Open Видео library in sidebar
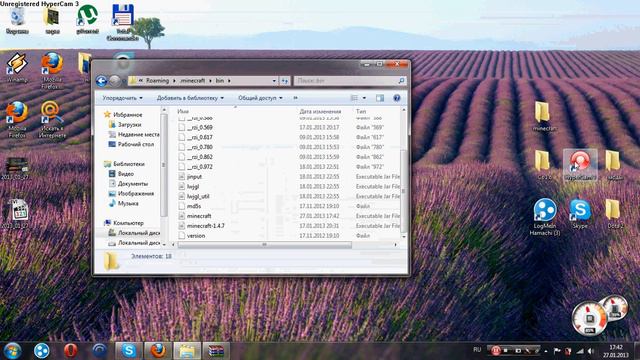This screenshot has width=640, height=360. coord(126,173)
